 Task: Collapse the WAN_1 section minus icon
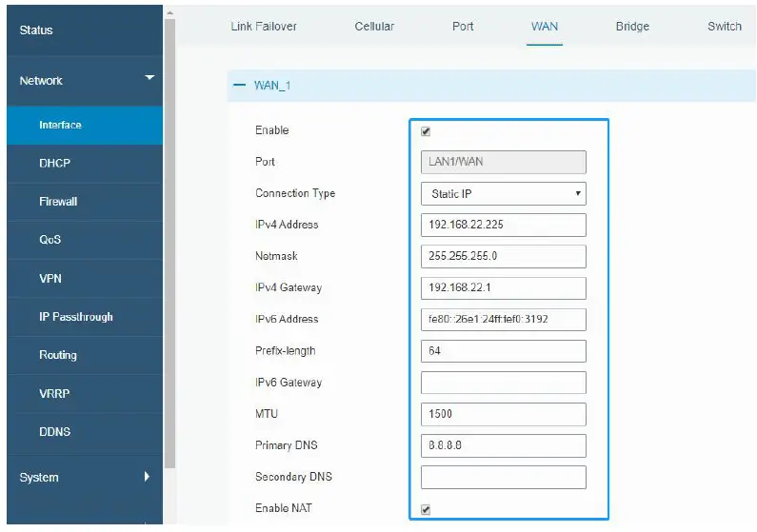(239, 86)
